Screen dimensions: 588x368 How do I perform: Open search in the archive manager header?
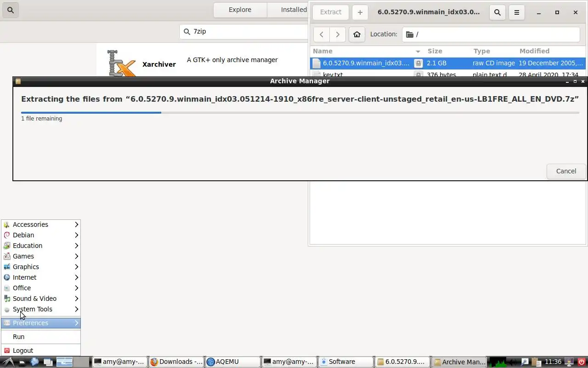[498, 12]
